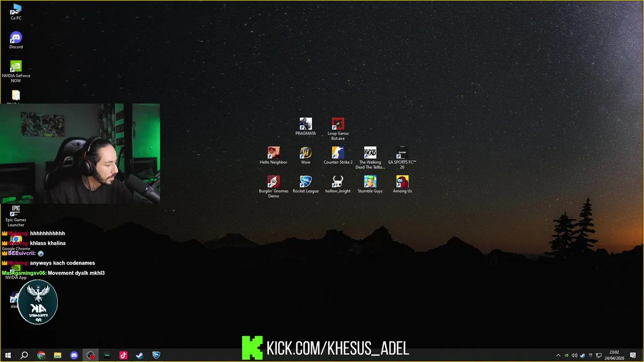
Task: Select the Stumble Guys desktop shortcut
Action: pos(370,184)
